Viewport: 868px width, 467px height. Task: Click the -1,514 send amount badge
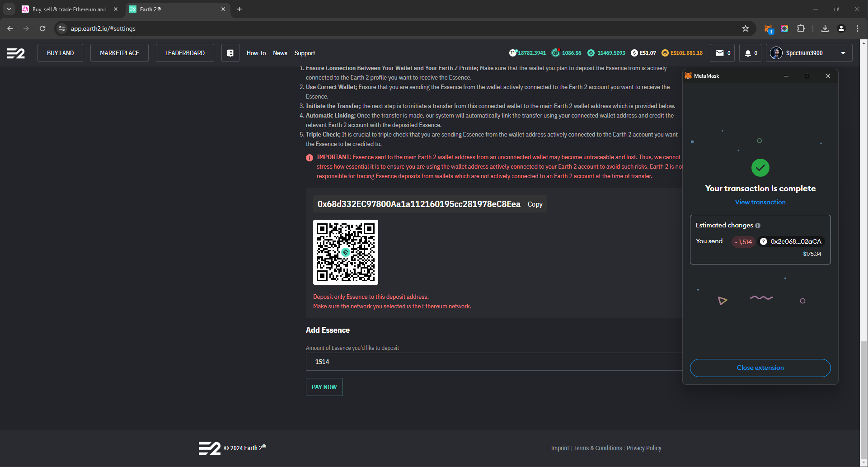click(x=743, y=242)
